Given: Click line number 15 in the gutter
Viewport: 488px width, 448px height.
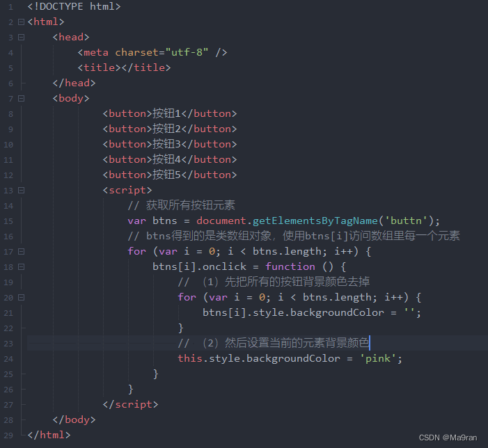Looking at the screenshot, I should pos(8,221).
